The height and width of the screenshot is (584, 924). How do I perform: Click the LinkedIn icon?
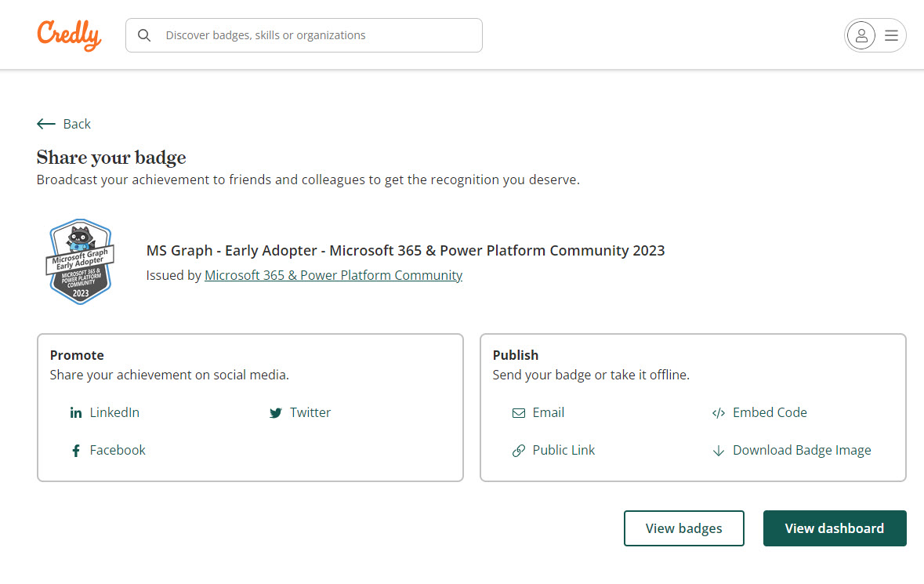[76, 413]
